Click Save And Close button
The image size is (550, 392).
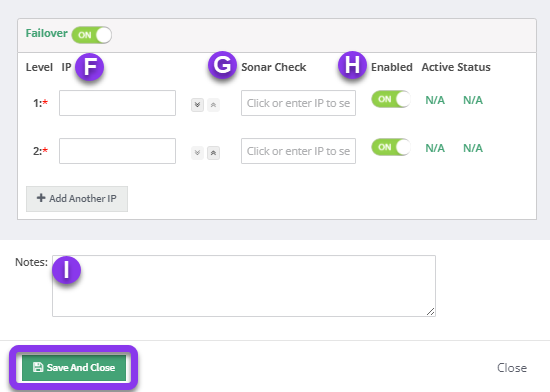tap(74, 367)
